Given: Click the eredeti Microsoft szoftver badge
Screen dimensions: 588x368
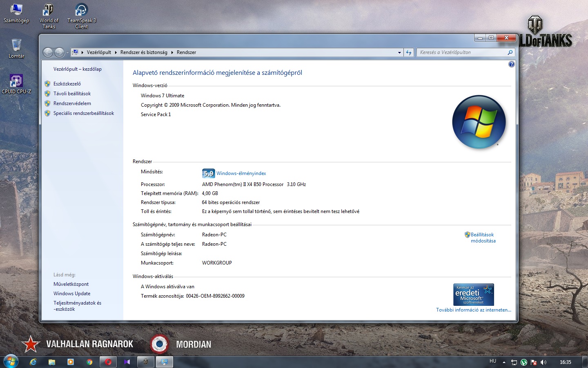Looking at the screenshot, I should click(474, 295).
